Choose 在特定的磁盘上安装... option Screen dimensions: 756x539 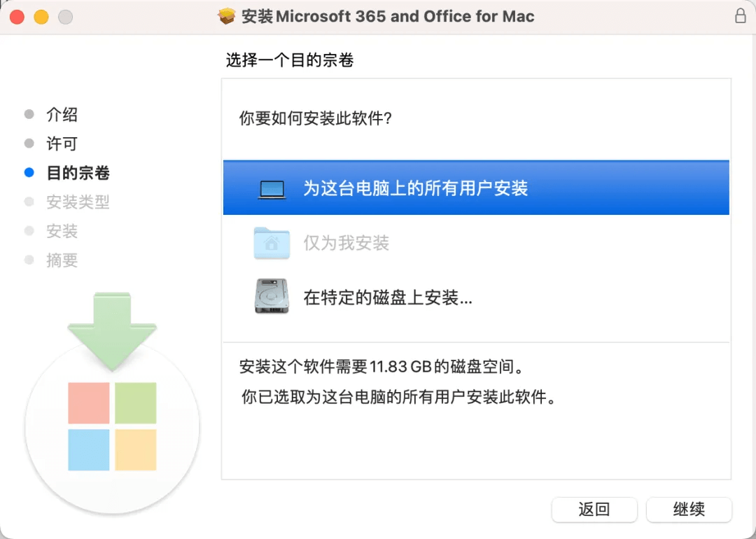(x=476, y=297)
